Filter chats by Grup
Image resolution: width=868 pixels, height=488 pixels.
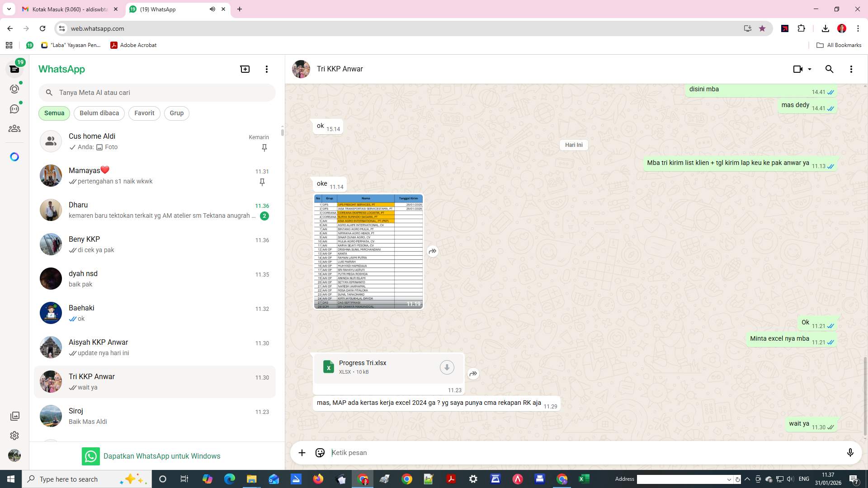click(x=176, y=113)
